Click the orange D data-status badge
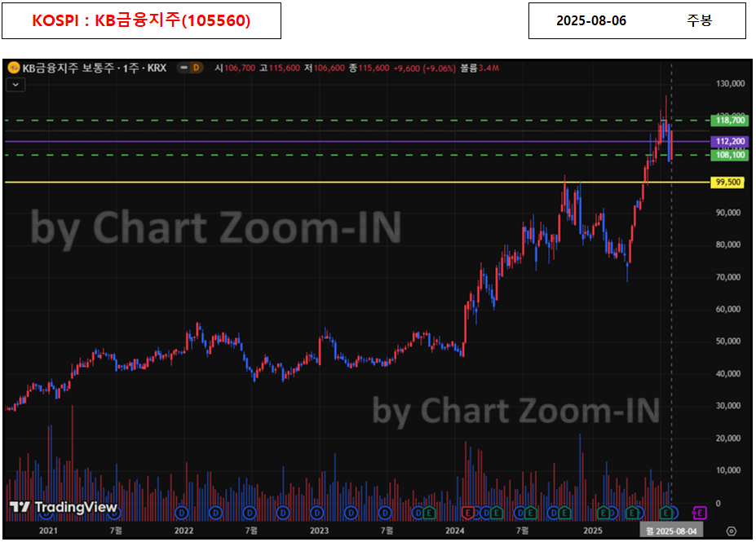The image size is (756, 542). (x=196, y=68)
